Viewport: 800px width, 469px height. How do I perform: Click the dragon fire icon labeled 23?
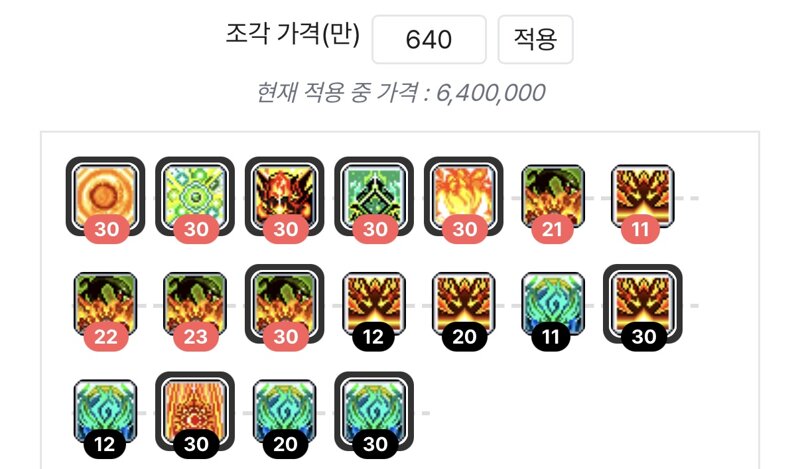pos(195,304)
